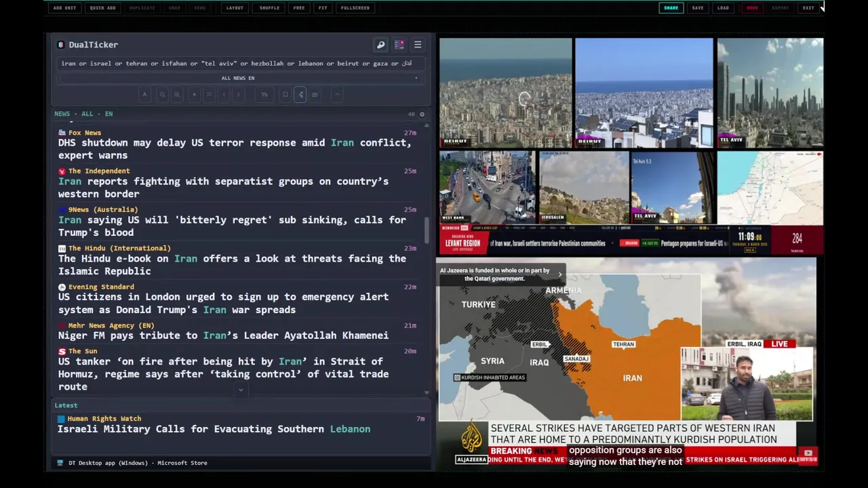Select the map view thumbnail
This screenshot has height=488, width=868.
[770, 188]
